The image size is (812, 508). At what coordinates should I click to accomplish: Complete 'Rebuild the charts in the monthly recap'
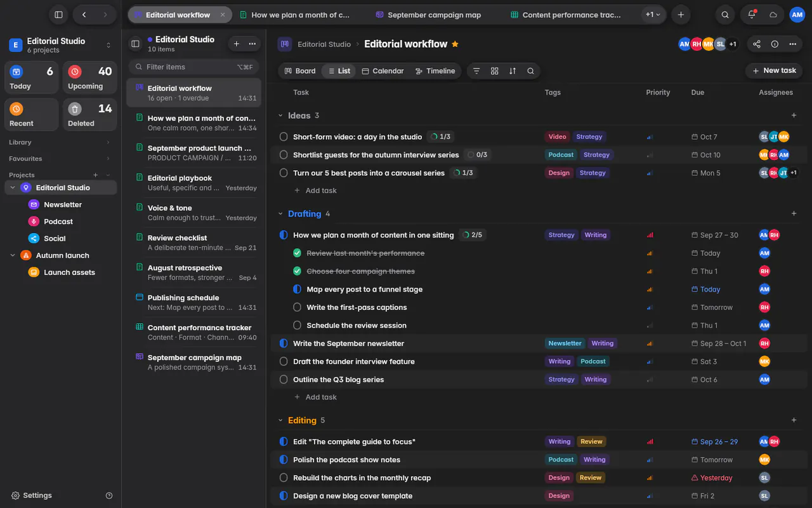[284, 478]
